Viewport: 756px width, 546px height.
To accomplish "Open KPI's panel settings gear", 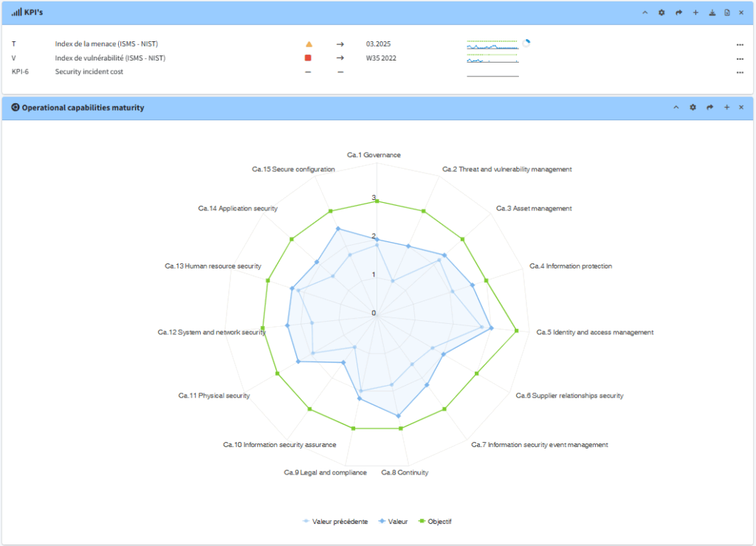I will [661, 13].
